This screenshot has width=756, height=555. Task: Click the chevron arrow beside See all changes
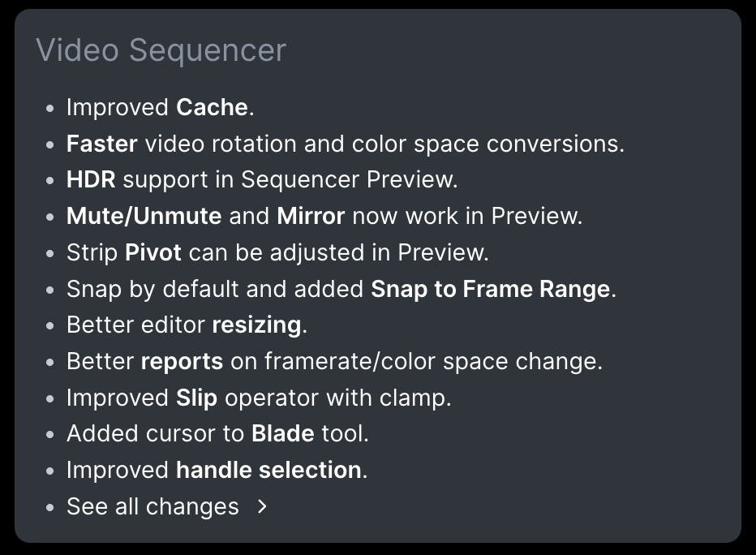tap(261, 506)
